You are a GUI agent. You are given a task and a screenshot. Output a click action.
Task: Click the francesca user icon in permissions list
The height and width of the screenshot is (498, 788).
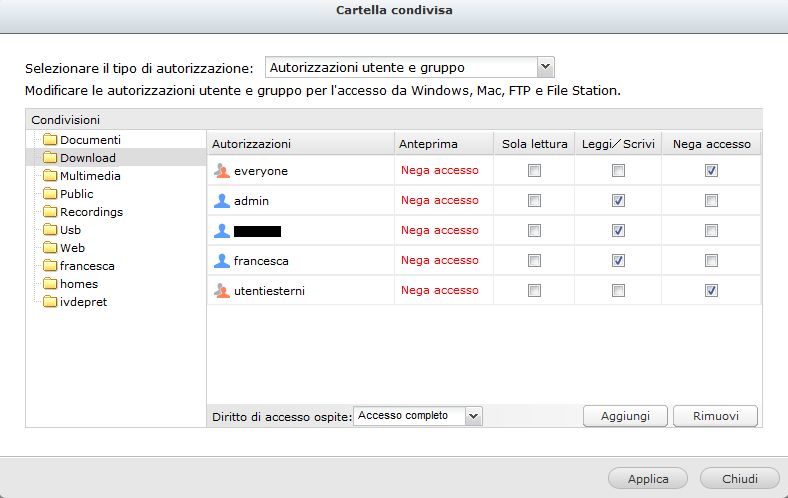tap(222, 261)
